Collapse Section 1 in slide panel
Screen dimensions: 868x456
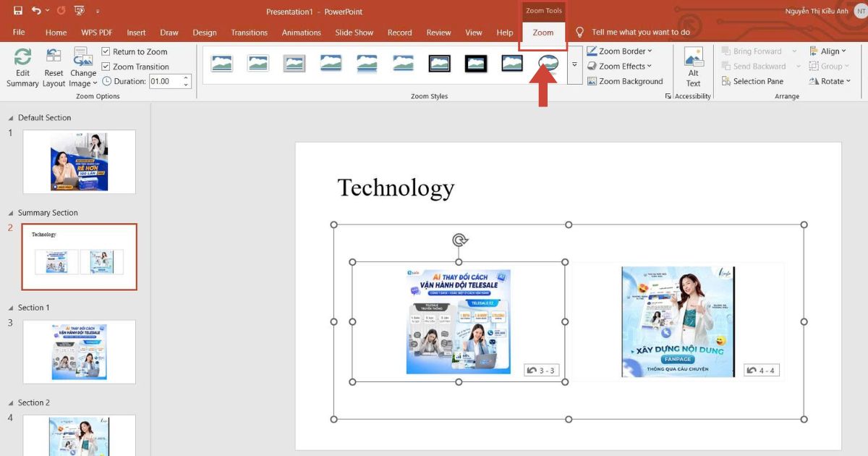pyautogui.click(x=10, y=308)
